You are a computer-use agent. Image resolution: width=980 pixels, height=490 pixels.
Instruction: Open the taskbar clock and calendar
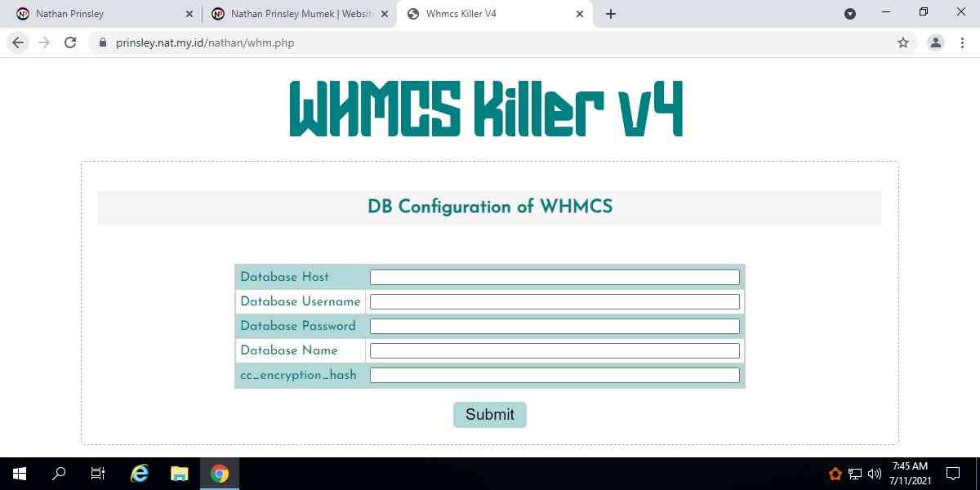[910, 474]
